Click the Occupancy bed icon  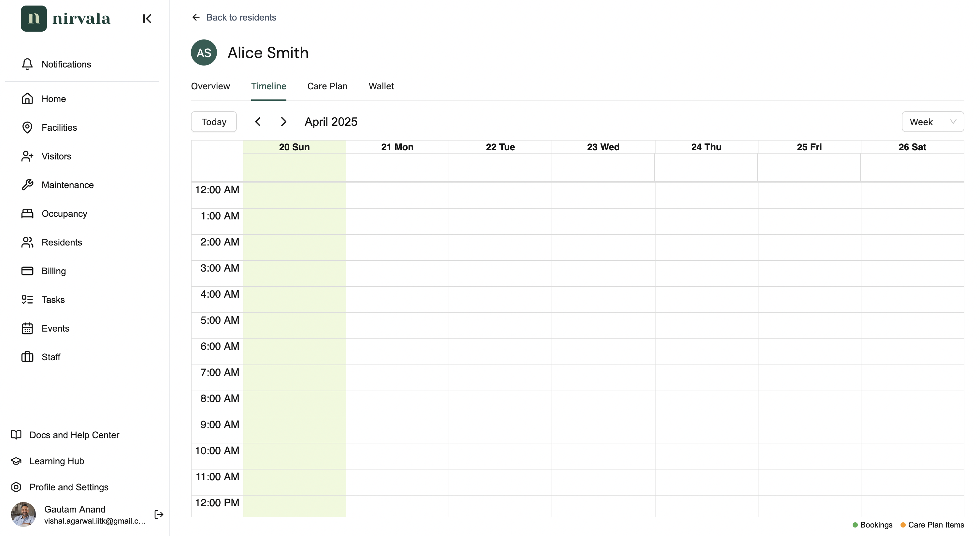point(27,214)
